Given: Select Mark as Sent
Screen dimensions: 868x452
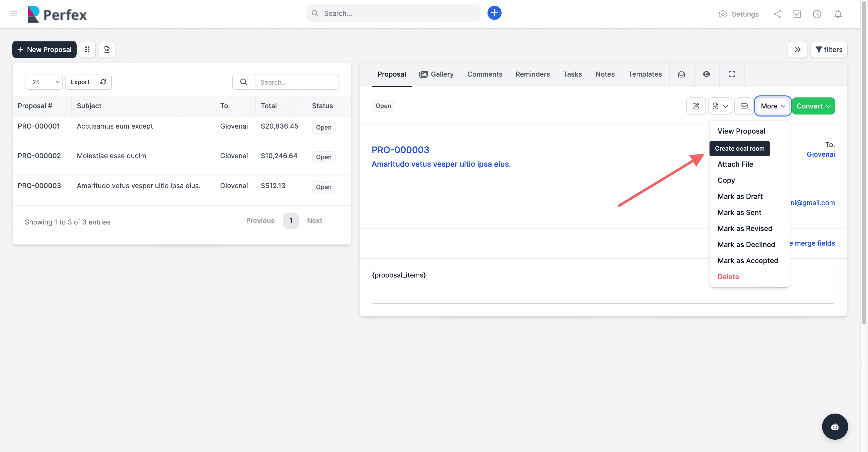Looking at the screenshot, I should (739, 212).
